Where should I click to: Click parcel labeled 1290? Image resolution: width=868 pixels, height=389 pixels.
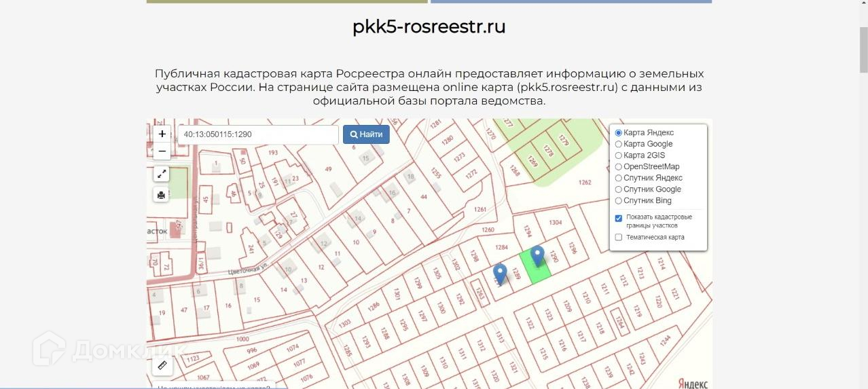(554, 257)
